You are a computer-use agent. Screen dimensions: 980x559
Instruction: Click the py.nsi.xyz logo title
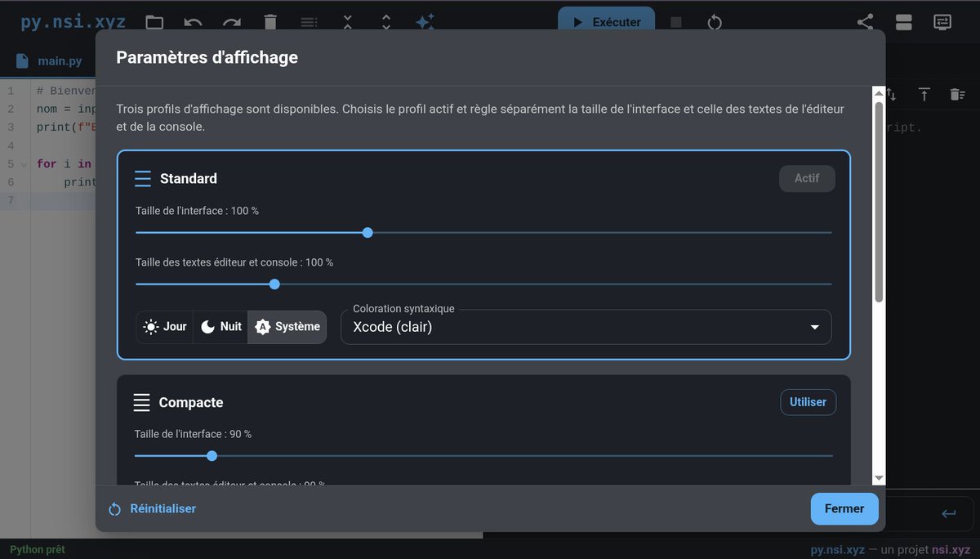(73, 22)
